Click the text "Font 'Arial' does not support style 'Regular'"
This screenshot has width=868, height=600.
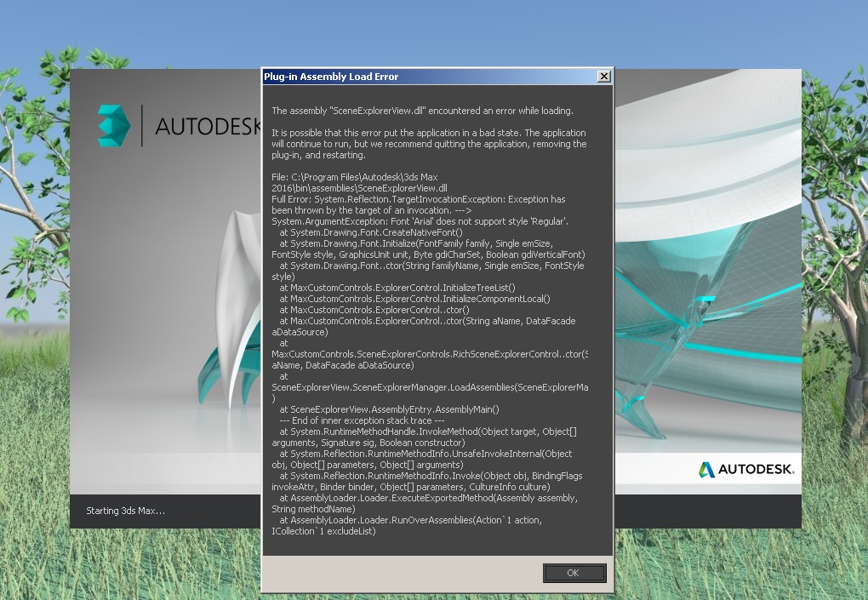click(x=479, y=221)
